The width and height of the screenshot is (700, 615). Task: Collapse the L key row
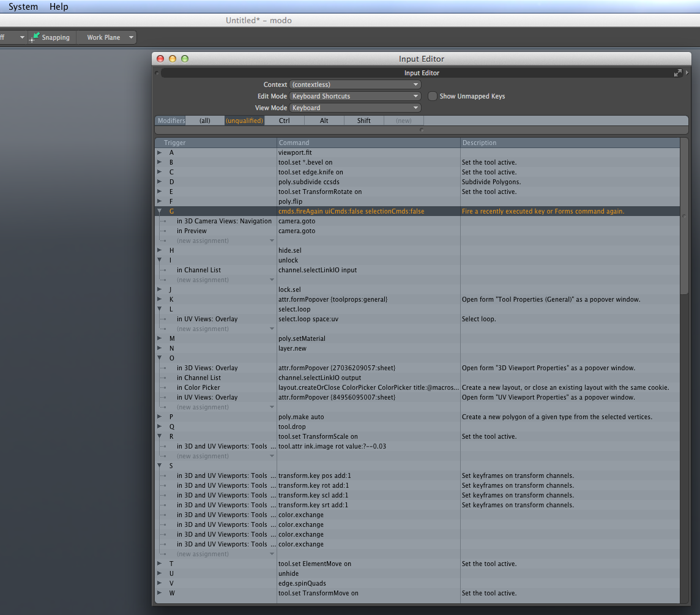tap(159, 309)
